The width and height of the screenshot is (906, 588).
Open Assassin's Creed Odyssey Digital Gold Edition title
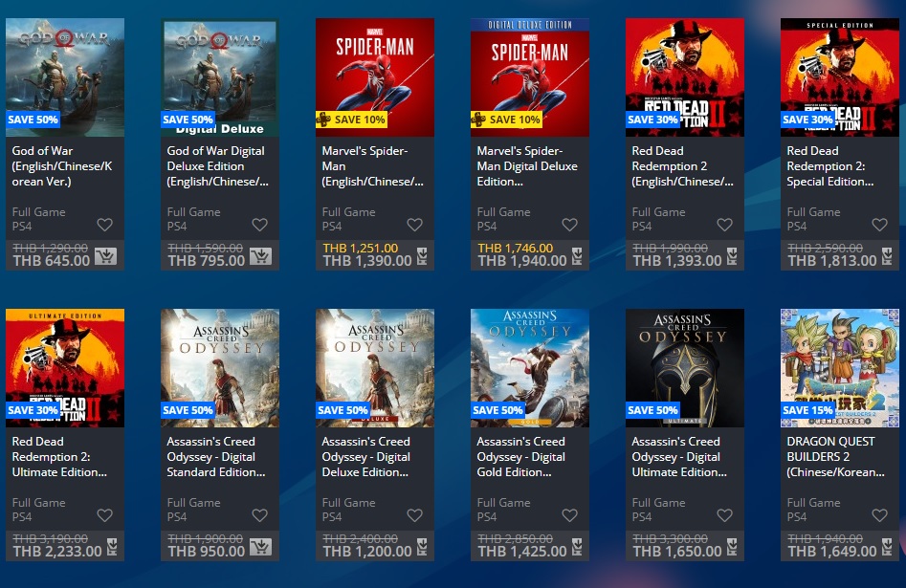click(x=521, y=457)
